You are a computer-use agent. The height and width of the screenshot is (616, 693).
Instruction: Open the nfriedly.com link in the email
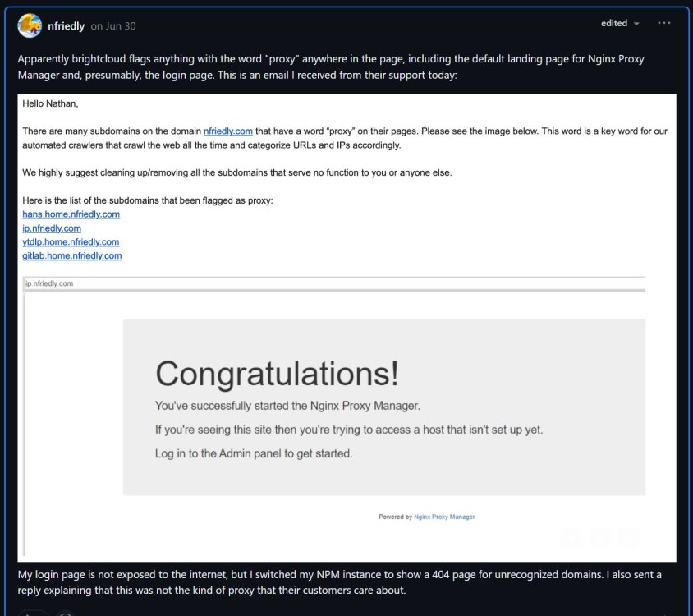point(228,131)
